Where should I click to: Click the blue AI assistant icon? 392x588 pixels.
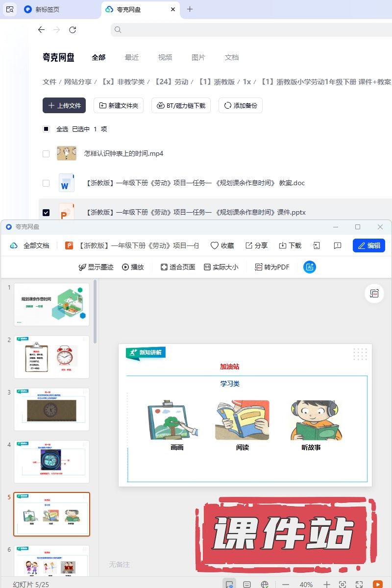tap(310, 267)
